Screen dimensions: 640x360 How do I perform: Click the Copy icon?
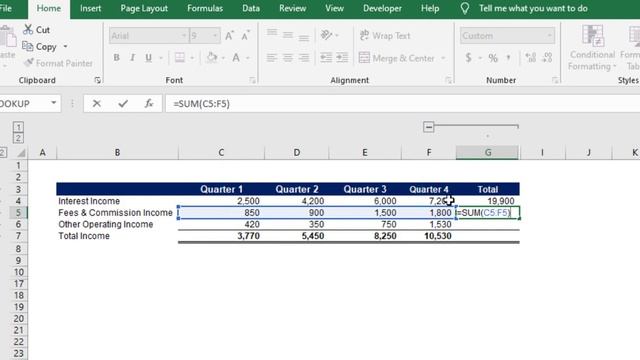tap(27, 47)
